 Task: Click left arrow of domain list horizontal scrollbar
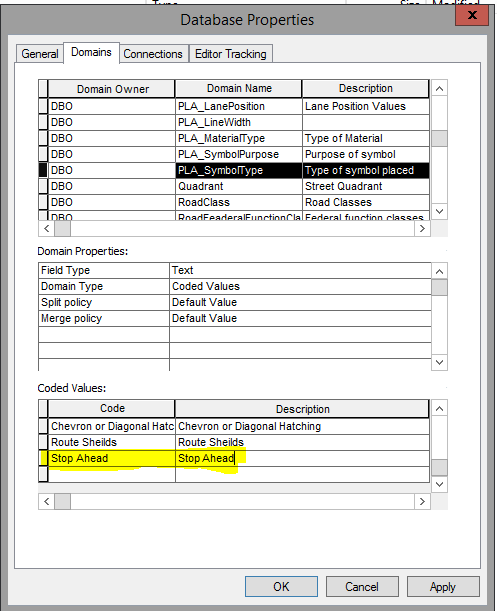click(46, 228)
